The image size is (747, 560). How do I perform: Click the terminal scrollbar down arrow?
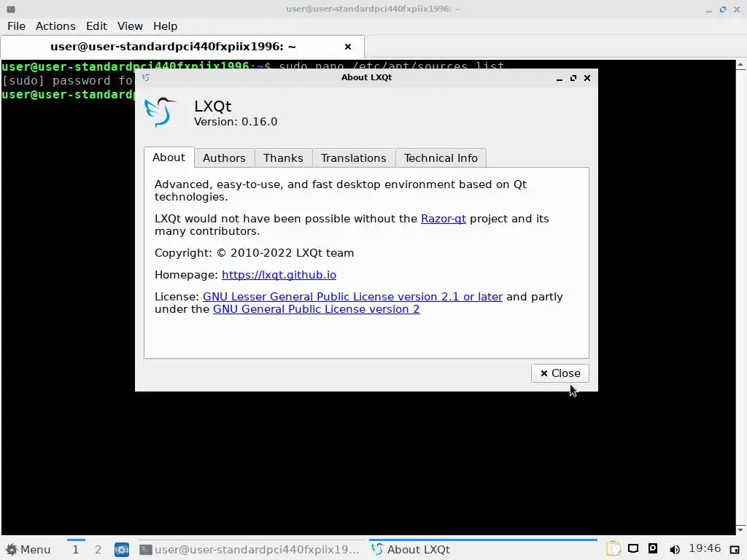(741, 529)
